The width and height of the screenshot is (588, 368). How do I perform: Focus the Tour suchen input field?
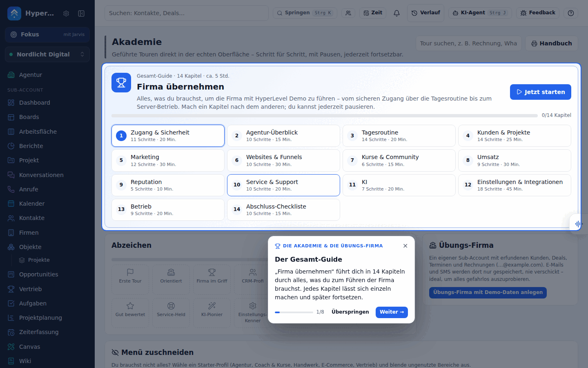pyautogui.click(x=469, y=43)
